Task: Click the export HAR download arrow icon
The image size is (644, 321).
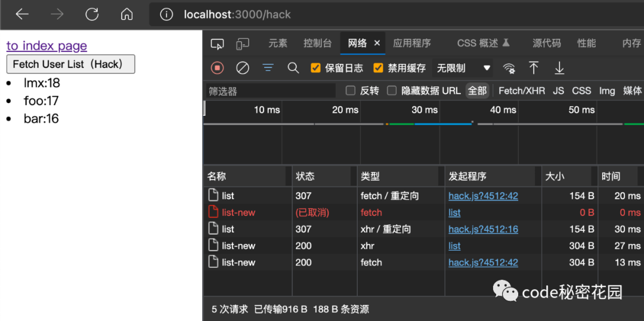Action: (x=559, y=68)
